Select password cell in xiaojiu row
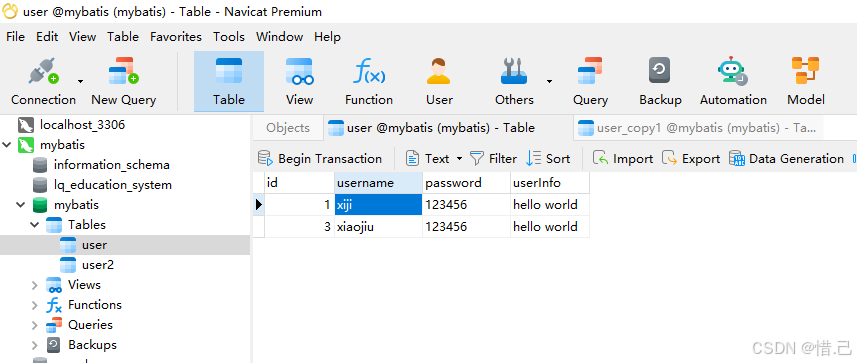Viewport: 857px width, 363px height. [466, 226]
